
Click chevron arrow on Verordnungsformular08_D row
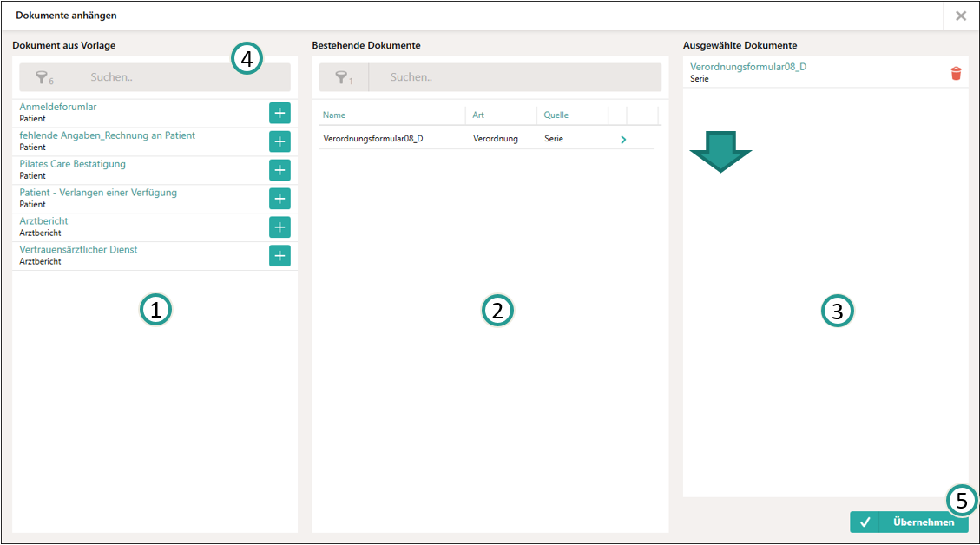[623, 139]
